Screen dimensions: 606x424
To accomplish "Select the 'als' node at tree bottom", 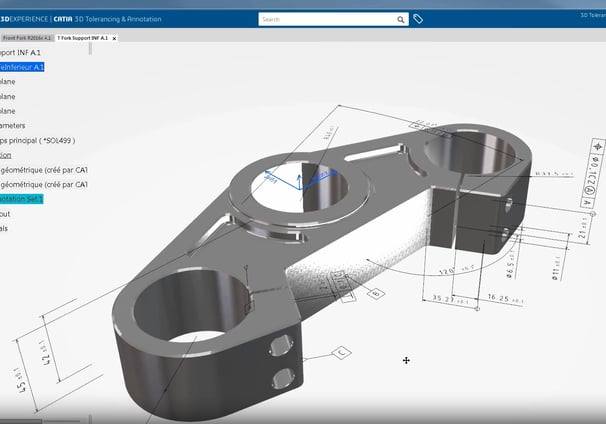I will [4, 228].
